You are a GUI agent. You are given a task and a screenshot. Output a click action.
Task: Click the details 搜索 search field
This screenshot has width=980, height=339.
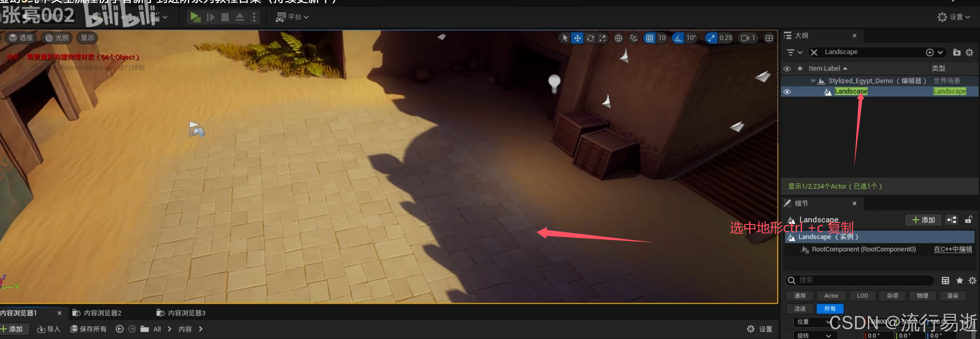point(860,280)
